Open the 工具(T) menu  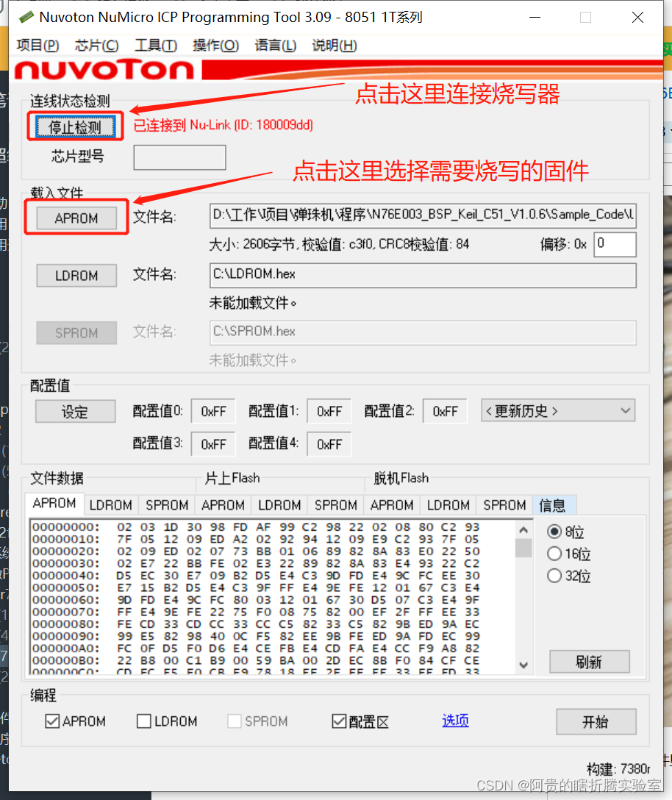(x=155, y=45)
